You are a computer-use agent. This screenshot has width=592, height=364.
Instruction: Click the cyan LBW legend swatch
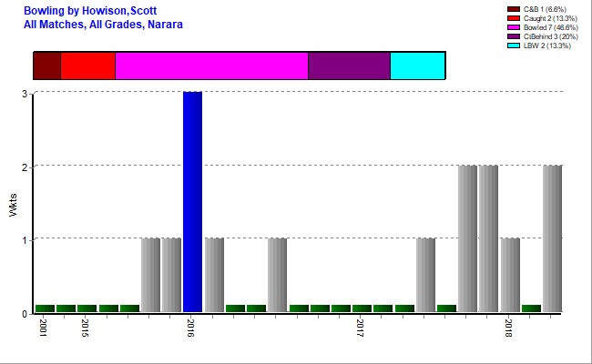tap(514, 45)
